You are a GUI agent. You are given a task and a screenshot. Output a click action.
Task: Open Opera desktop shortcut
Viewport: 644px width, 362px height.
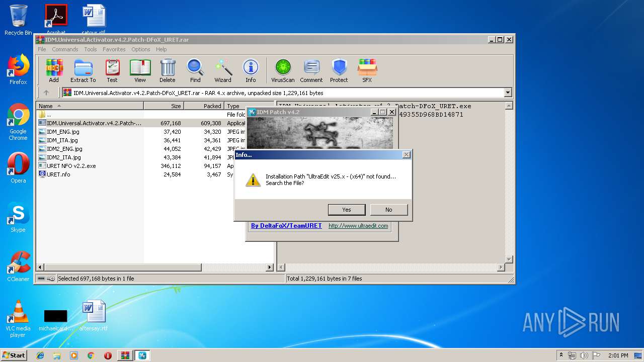(18, 168)
